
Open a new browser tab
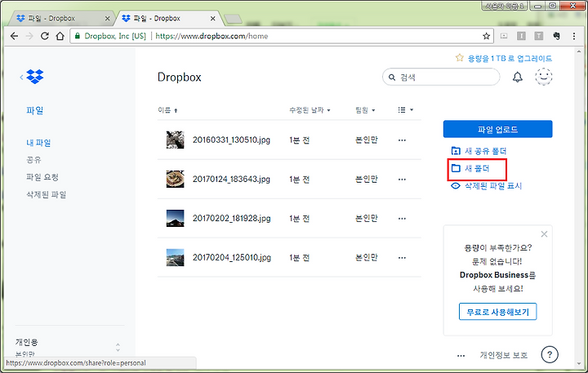(x=233, y=19)
